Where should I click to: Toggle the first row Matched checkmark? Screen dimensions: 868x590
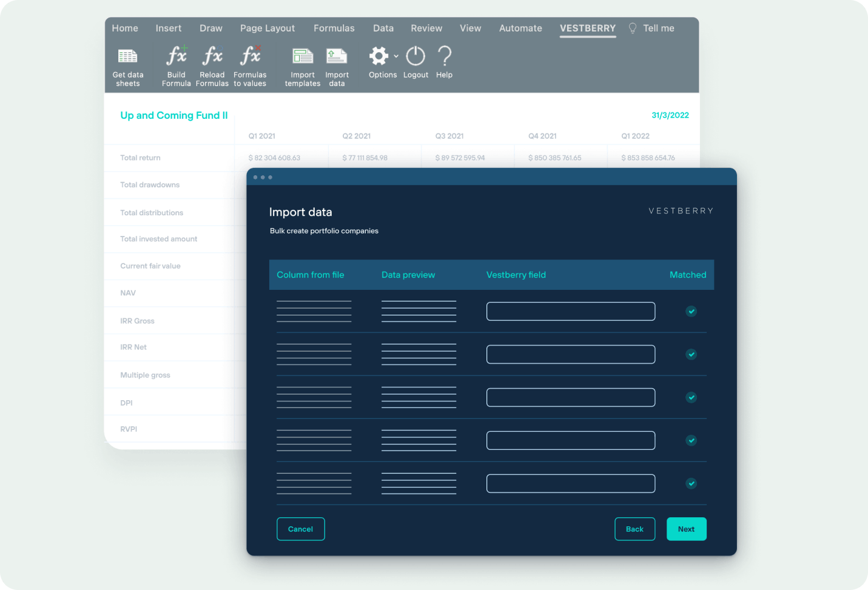pos(691,311)
